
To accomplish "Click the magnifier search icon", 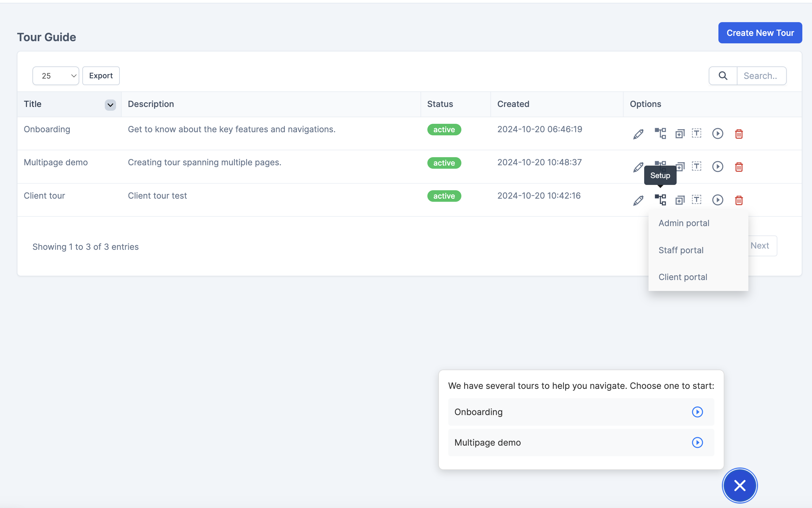I will pyautogui.click(x=723, y=75).
